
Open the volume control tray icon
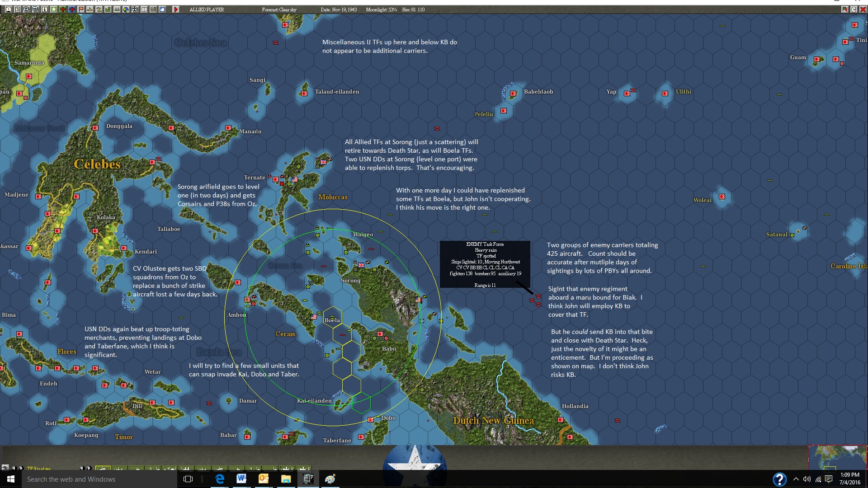(x=807, y=479)
